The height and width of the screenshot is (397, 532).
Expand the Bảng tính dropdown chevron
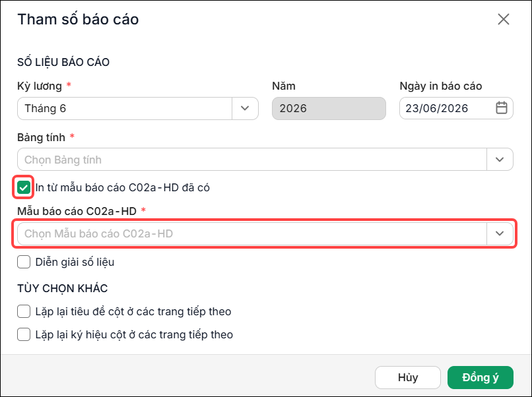point(500,160)
